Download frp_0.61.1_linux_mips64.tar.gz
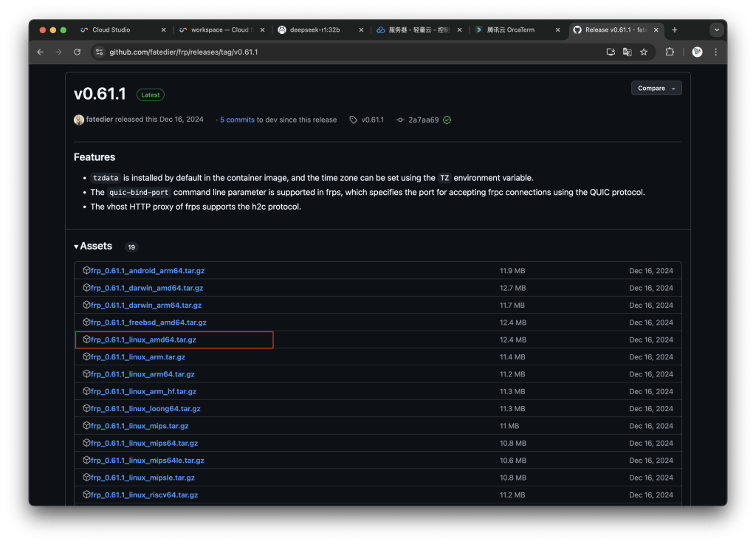The image size is (756, 544). [144, 444]
